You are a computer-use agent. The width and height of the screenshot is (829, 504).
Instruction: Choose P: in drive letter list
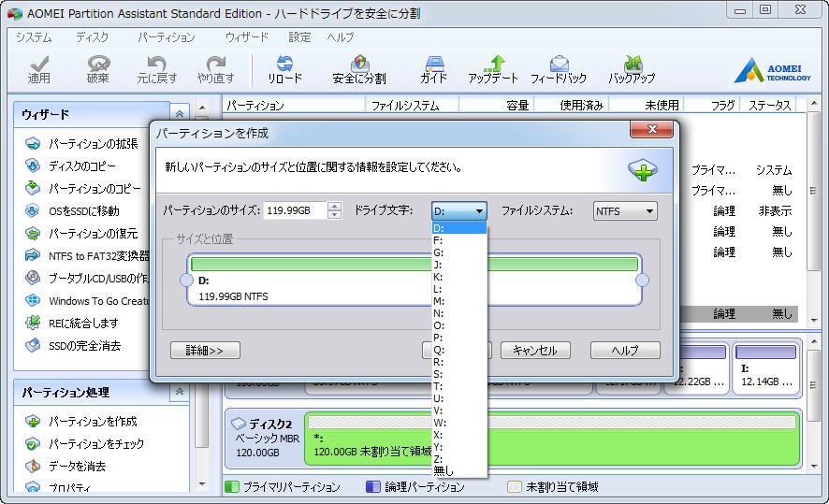458,338
